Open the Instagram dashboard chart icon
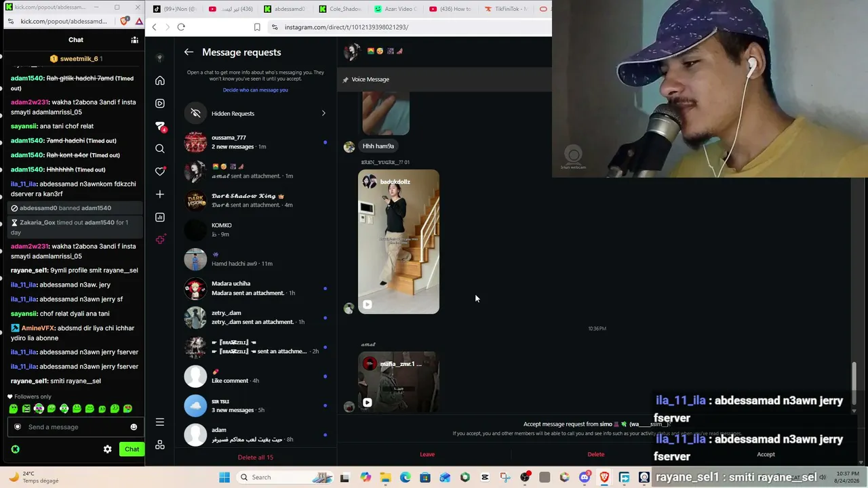This screenshot has height=488, width=868. tap(160, 218)
